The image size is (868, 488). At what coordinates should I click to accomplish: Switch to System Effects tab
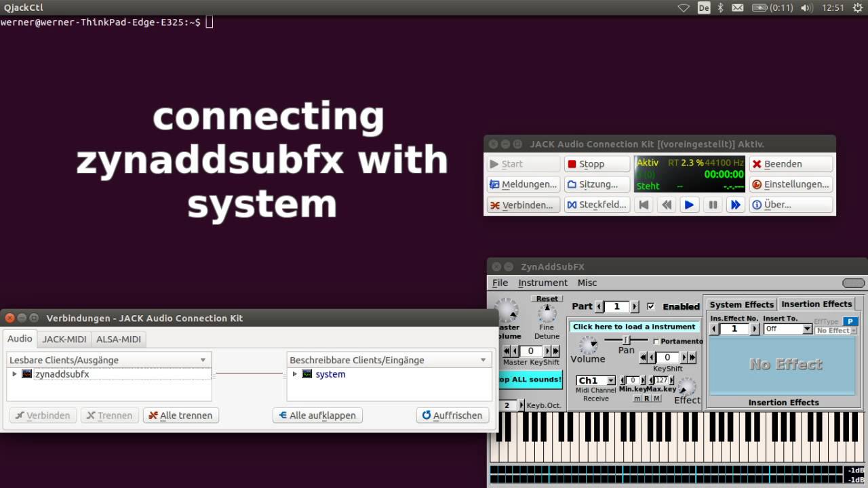click(741, 304)
